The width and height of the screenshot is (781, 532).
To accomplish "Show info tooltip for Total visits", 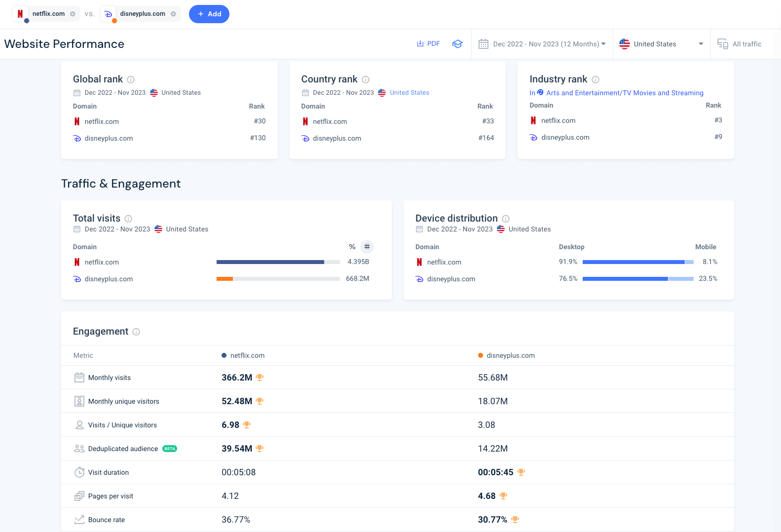I will pos(128,219).
